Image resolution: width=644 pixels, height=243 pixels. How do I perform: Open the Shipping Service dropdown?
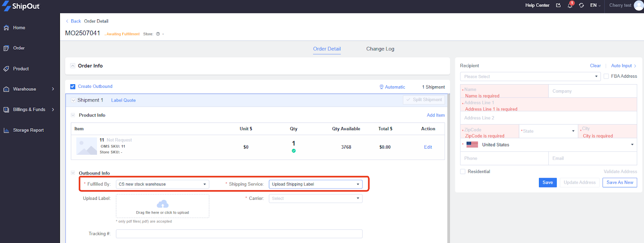pos(316,184)
